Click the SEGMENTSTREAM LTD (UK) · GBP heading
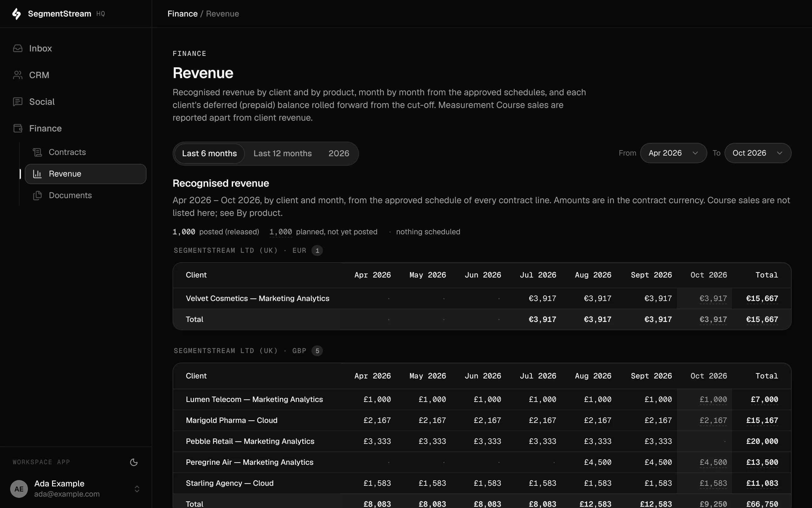Viewport: 812px width, 508px height. (240, 351)
